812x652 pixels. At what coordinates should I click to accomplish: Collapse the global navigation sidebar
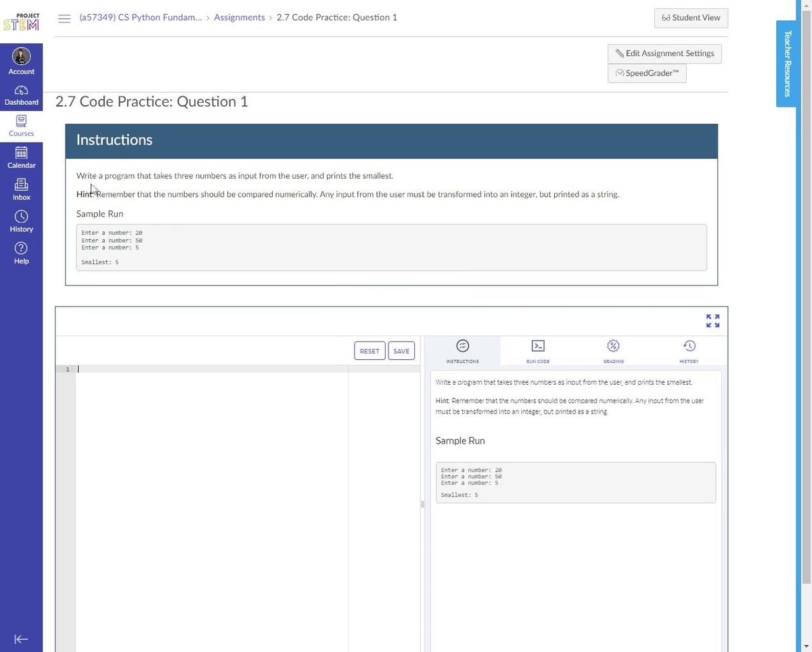tap(21, 639)
